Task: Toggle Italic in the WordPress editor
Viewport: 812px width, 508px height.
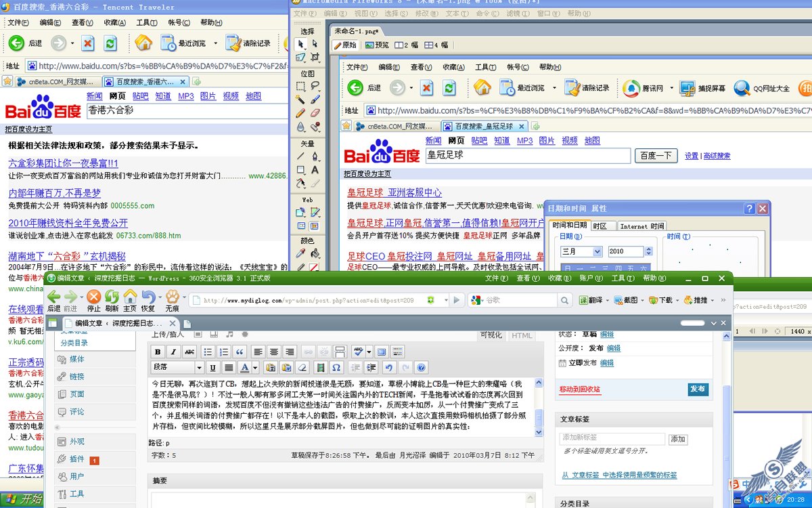Action: coord(173,352)
